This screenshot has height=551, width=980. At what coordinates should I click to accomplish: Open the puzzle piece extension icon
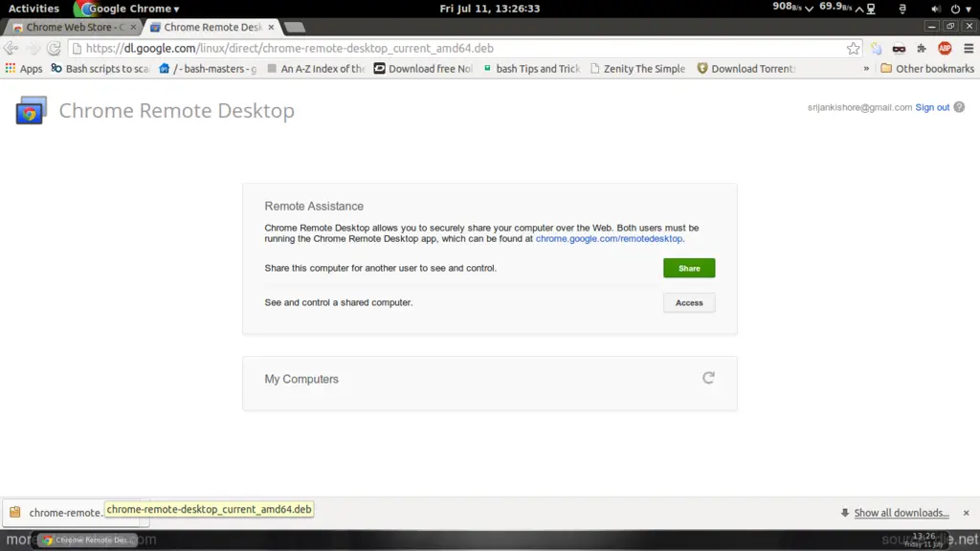coord(922,48)
